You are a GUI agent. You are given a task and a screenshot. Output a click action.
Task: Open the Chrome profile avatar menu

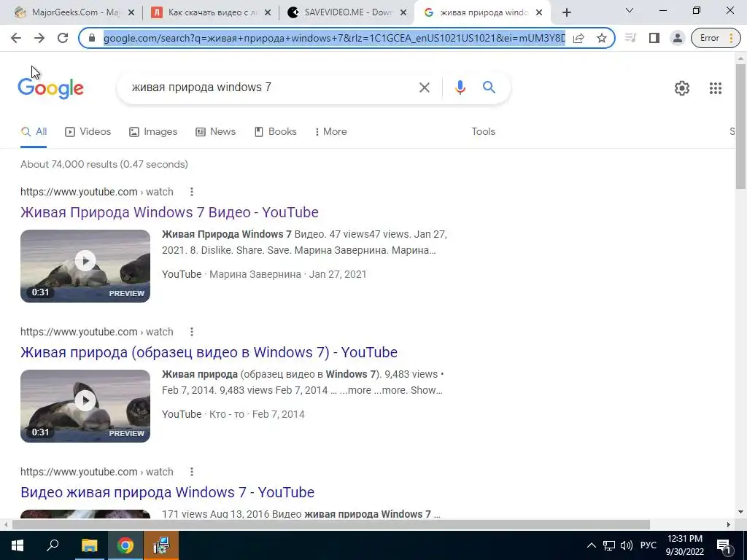(x=677, y=38)
